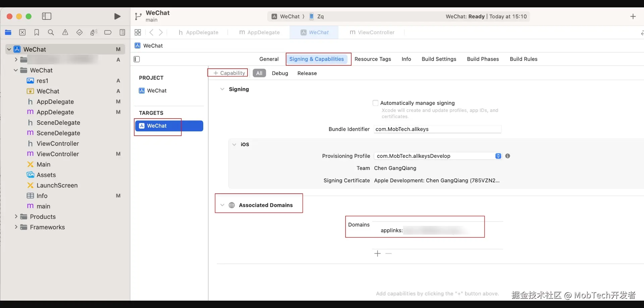Go back with the left chevron
The width and height of the screenshot is (644, 308).
coord(151,32)
